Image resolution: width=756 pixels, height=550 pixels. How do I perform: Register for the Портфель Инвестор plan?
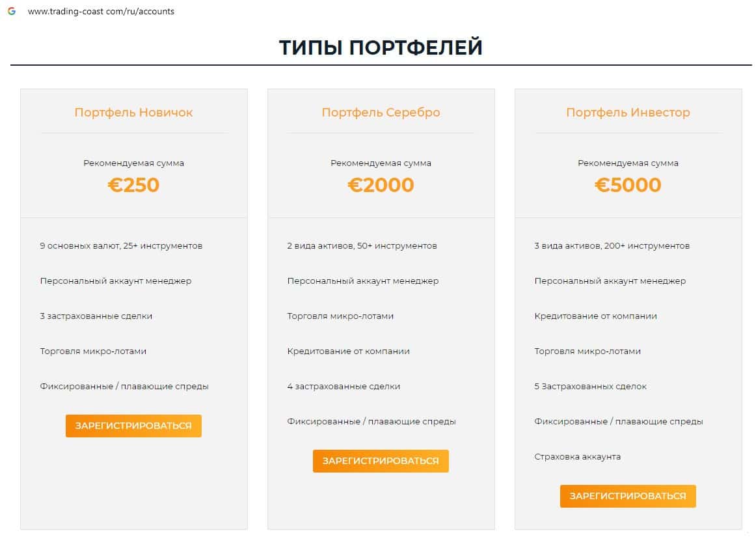628,496
